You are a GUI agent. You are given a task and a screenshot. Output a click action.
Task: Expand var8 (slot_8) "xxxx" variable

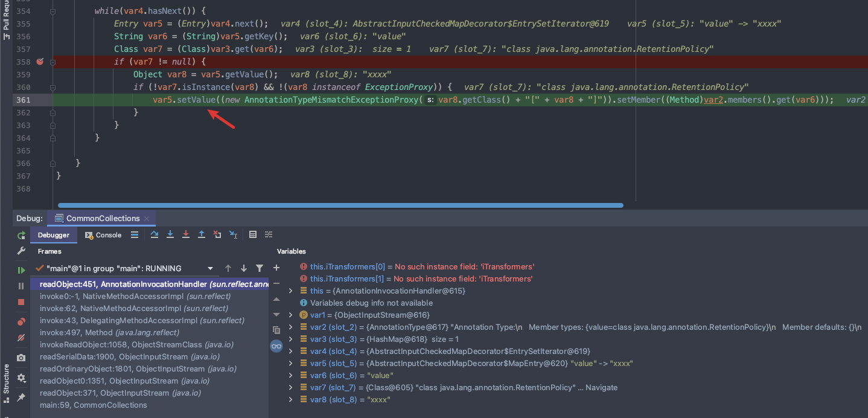[291, 399]
